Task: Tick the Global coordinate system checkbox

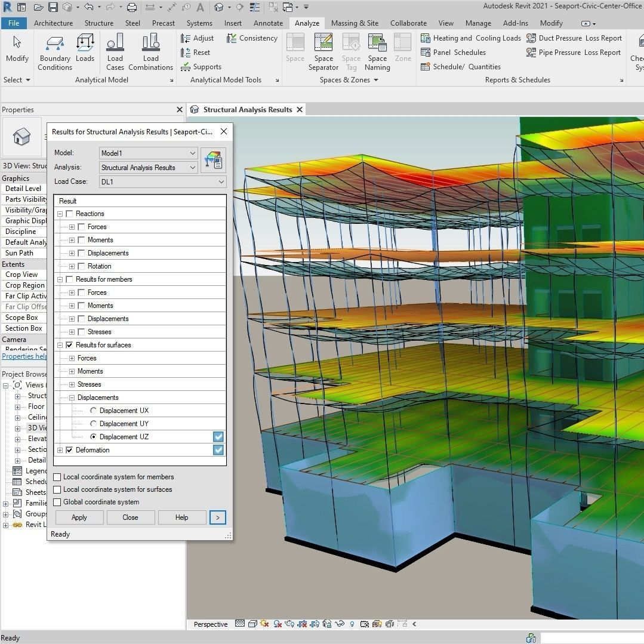Action: [57, 502]
